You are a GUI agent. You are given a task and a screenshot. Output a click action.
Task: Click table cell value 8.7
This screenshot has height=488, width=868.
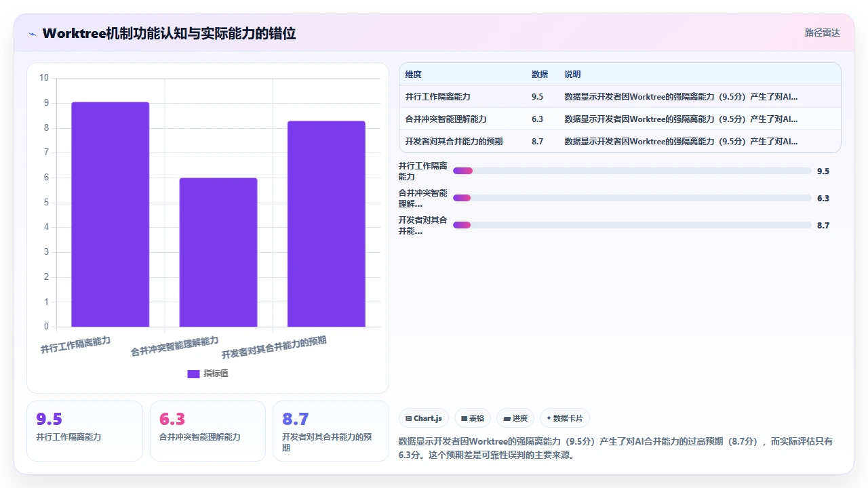tap(538, 142)
